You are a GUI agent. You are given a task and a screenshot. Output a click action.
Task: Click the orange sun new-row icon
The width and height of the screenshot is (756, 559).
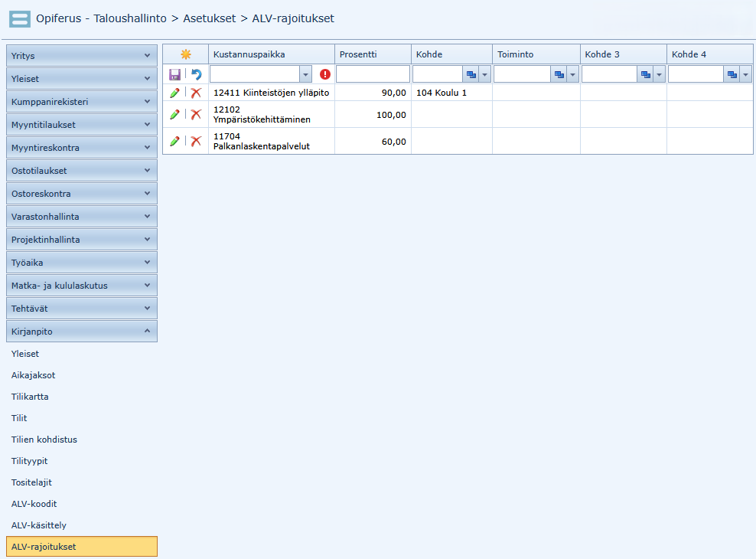point(186,54)
